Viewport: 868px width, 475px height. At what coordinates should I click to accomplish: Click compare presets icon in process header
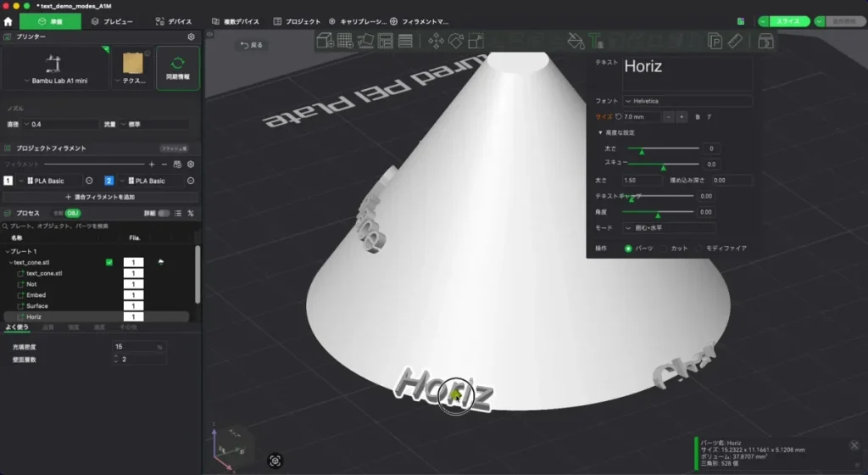tap(191, 213)
